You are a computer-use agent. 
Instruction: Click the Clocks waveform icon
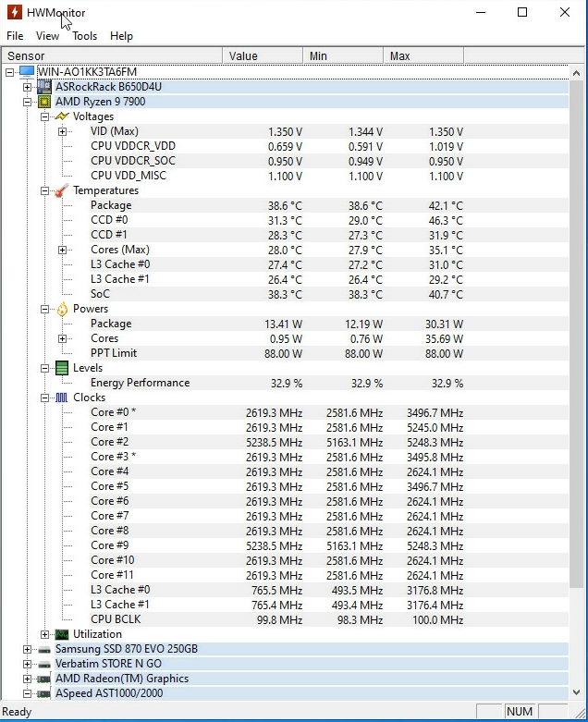62,398
